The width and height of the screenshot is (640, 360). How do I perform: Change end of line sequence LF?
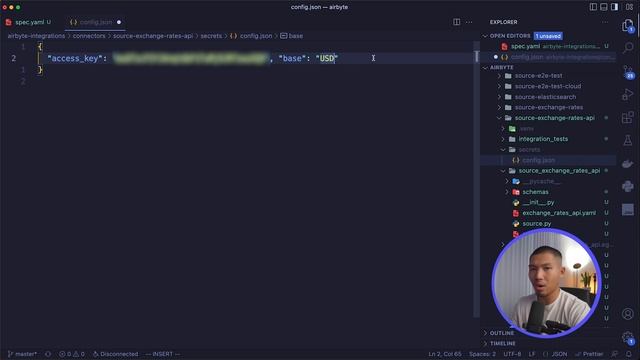click(532, 354)
